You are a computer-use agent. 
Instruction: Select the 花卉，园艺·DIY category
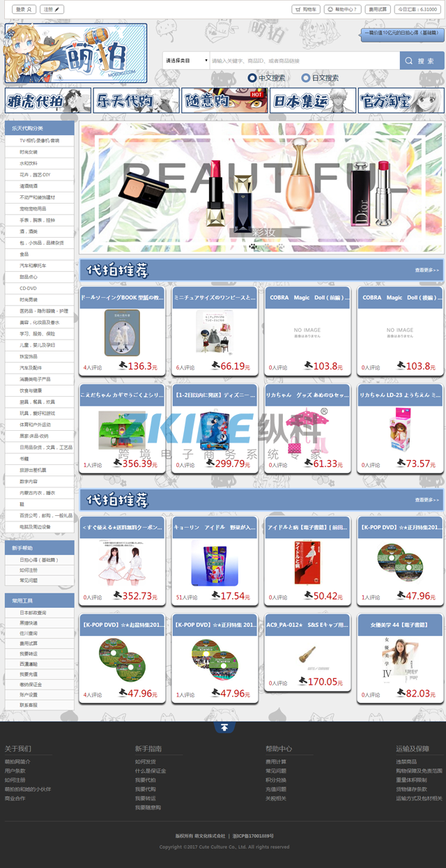click(40, 174)
